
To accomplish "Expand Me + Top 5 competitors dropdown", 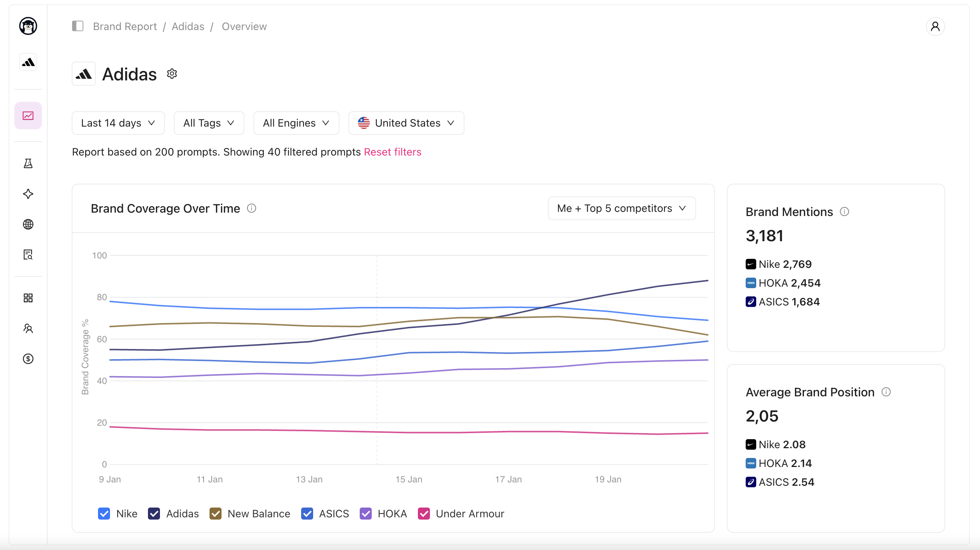I will 621,208.
